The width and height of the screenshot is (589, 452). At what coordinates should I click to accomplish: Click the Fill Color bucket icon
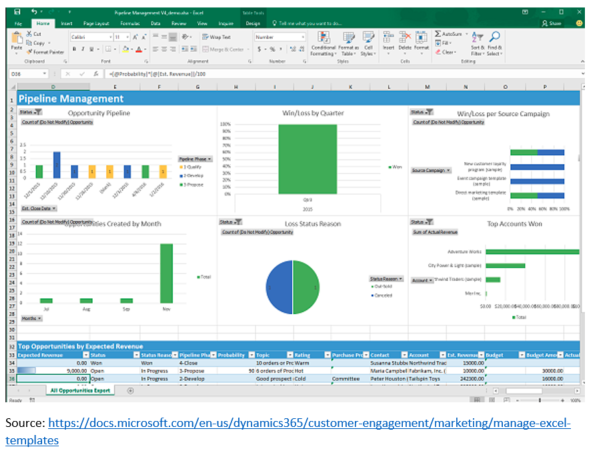125,49
